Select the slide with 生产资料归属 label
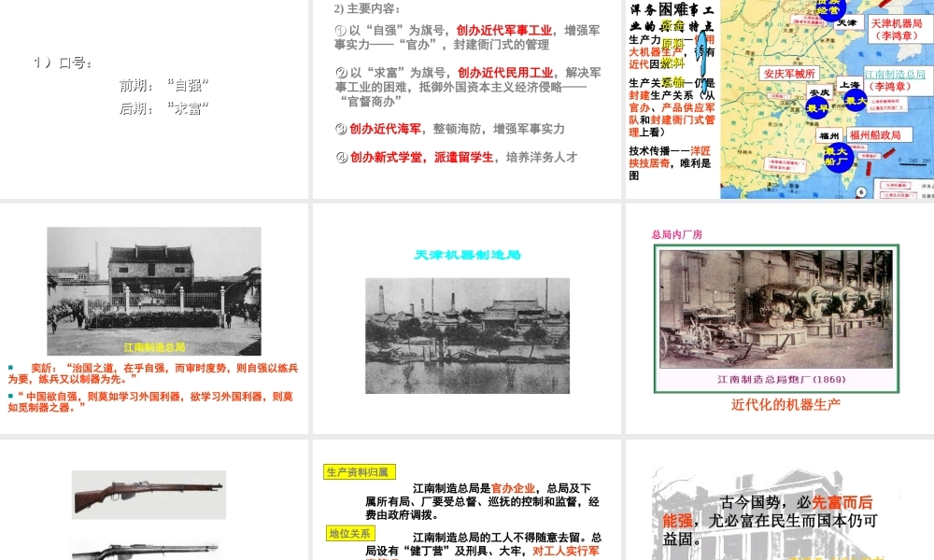The height and width of the screenshot is (560, 934). pyautogui.click(x=466, y=500)
